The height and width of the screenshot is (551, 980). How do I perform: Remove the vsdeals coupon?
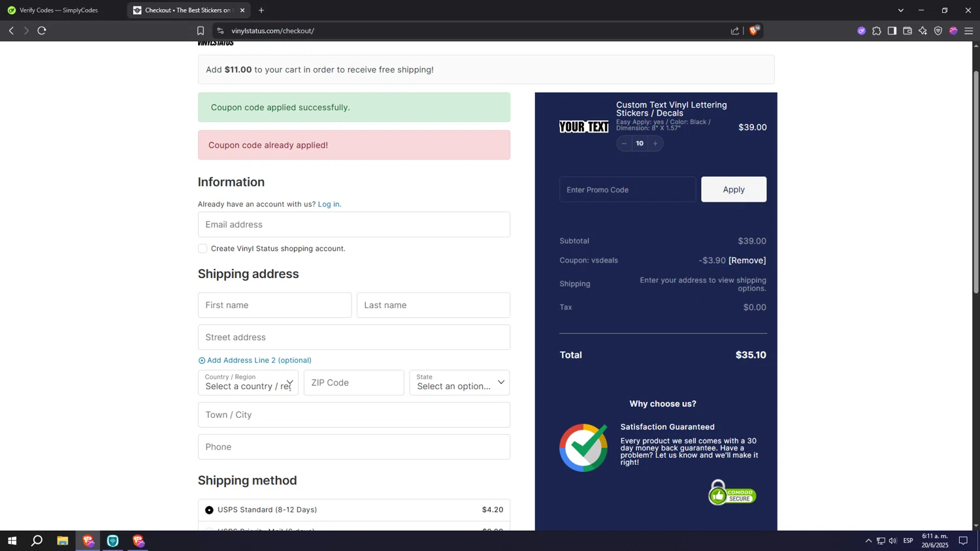click(x=747, y=260)
